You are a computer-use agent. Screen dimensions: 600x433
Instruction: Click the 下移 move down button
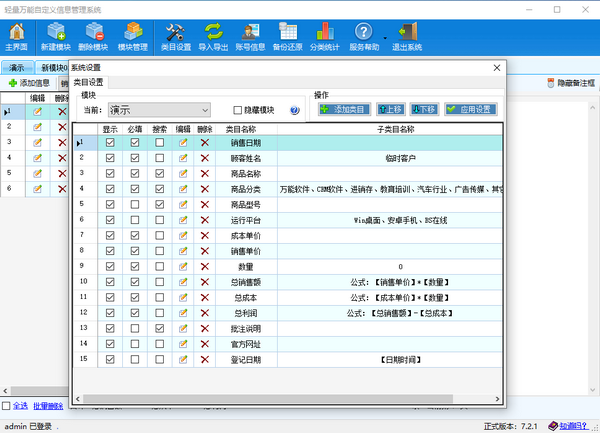click(x=424, y=109)
